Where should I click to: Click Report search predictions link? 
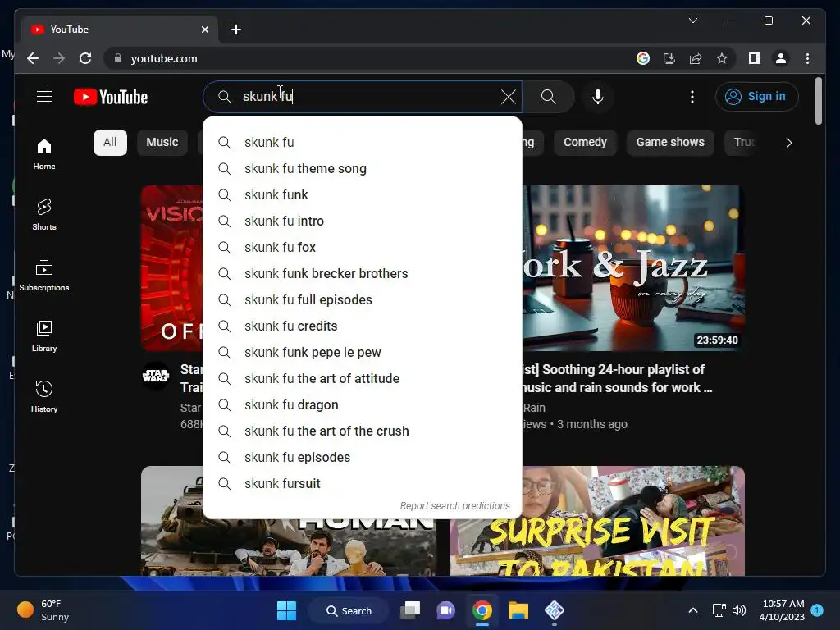pyautogui.click(x=454, y=505)
